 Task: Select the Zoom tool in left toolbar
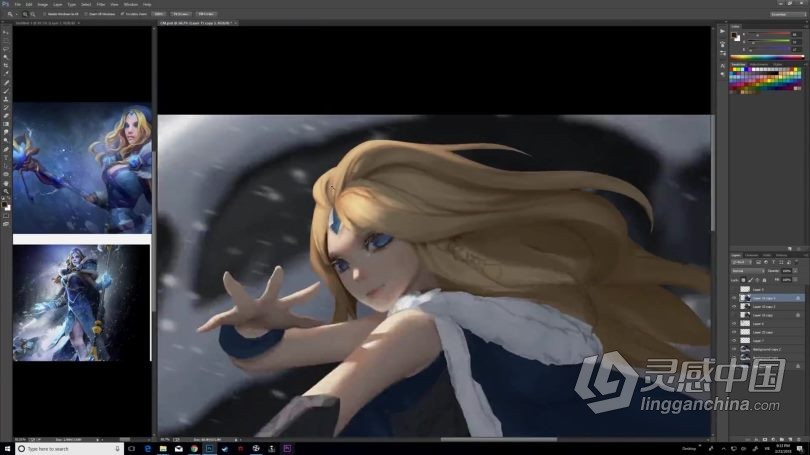click(6, 191)
